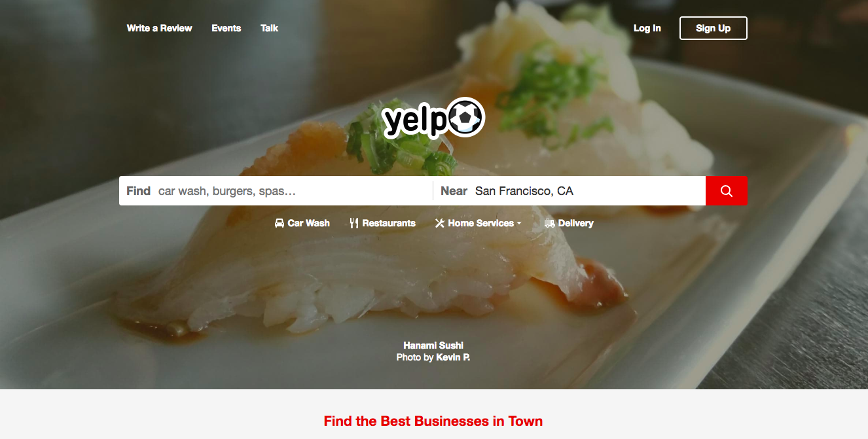The image size is (868, 439).
Task: Click the Log In link
Action: [x=647, y=28]
